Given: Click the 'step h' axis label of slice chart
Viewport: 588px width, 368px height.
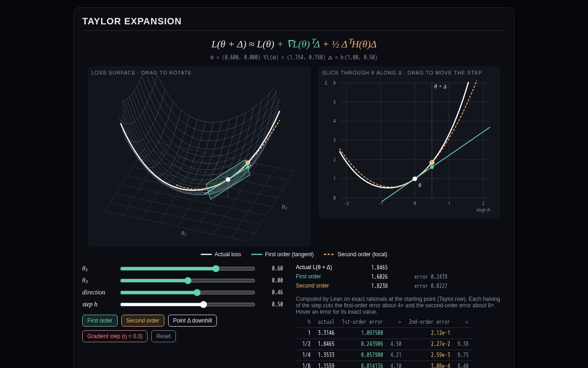Looking at the screenshot, I should tap(483, 210).
